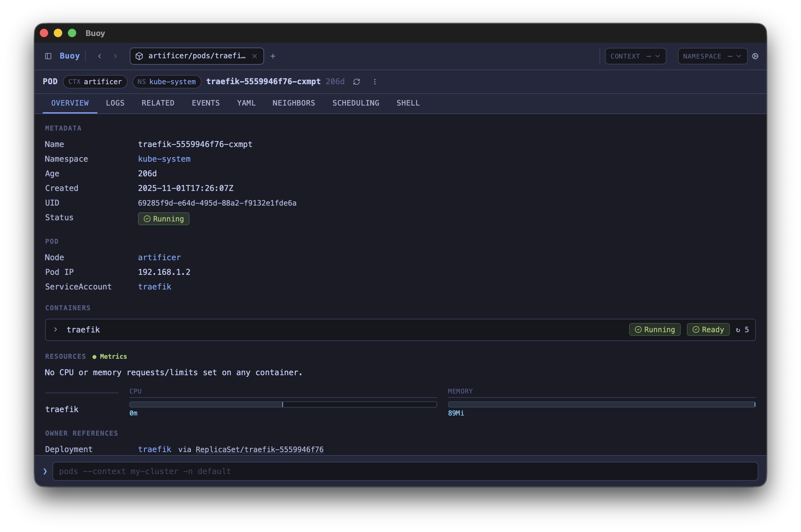
Task: Click the traefik CPU usage bar
Action: point(283,404)
